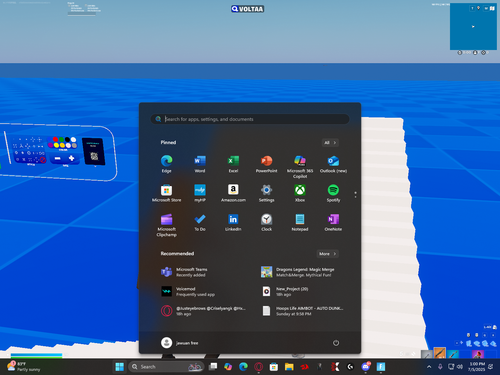This screenshot has width=500, height=375.
Task: Click the power button in Start menu
Action: [336, 343]
